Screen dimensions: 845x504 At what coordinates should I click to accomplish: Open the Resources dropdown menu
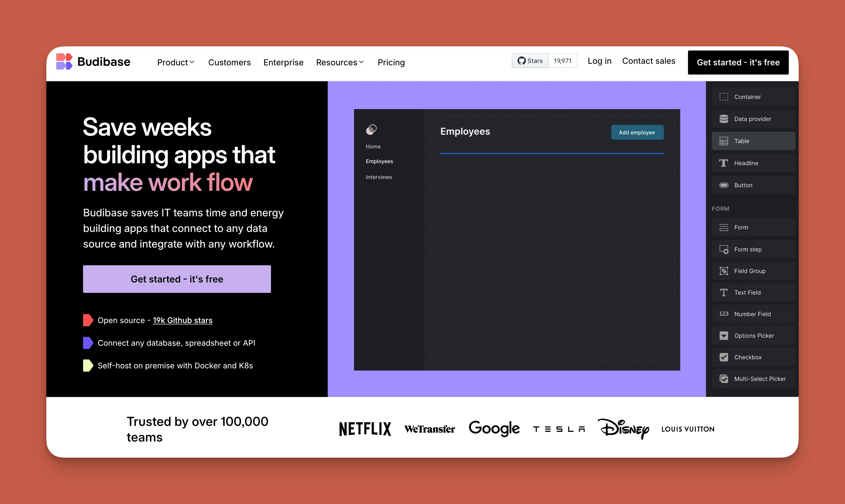(340, 62)
